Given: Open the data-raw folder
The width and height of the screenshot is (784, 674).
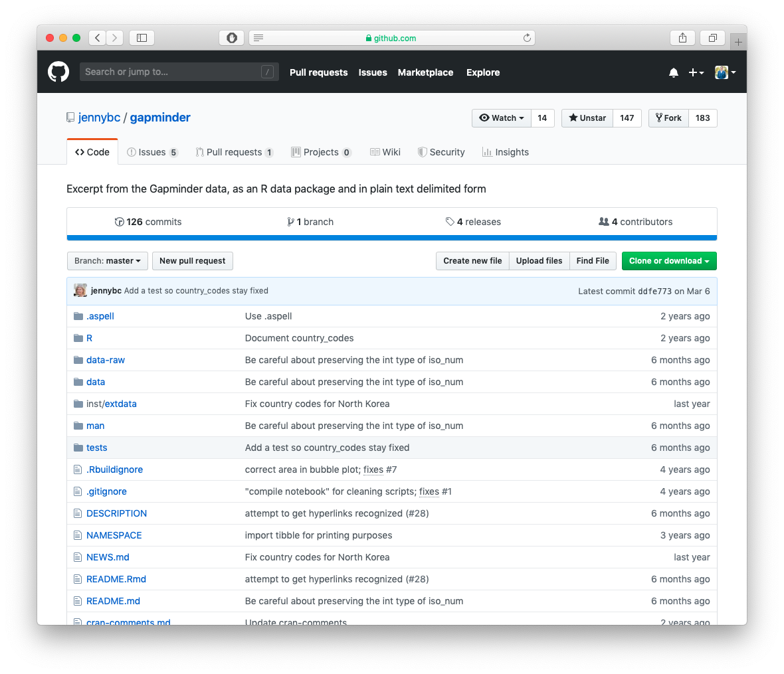Looking at the screenshot, I should coord(106,360).
